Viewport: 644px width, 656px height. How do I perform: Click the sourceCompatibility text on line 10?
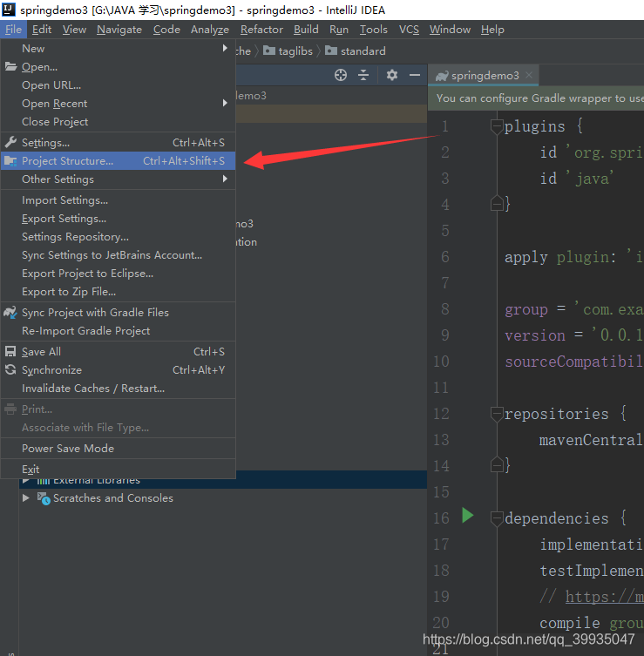tap(574, 362)
